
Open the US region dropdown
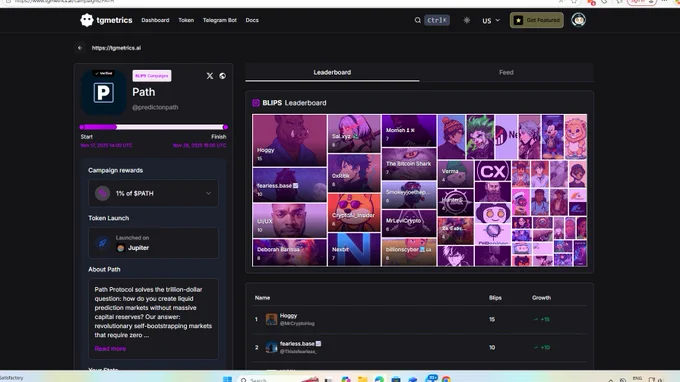(491, 20)
